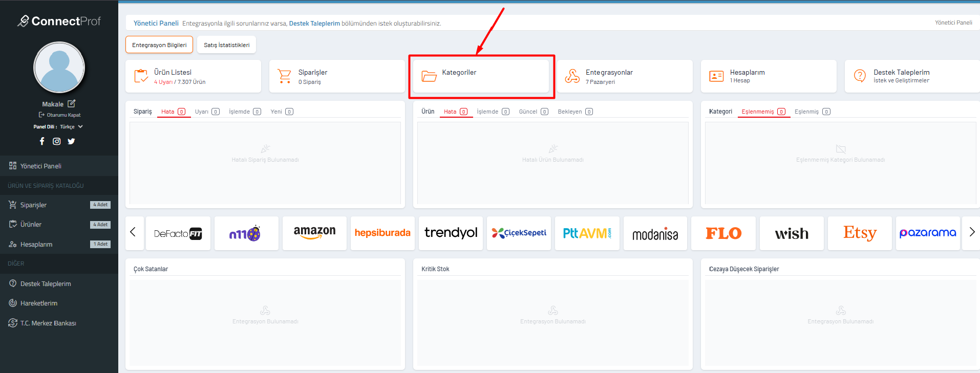Open the Entegrasyonlar card

pos(625,76)
